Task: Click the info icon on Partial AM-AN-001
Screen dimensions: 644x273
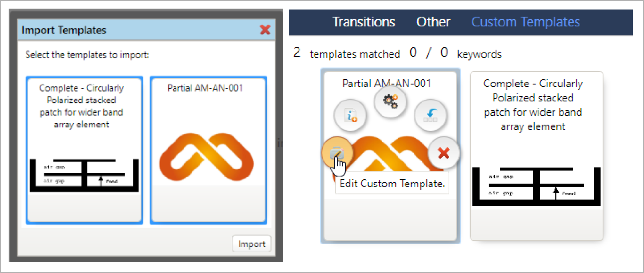Action: (350, 115)
